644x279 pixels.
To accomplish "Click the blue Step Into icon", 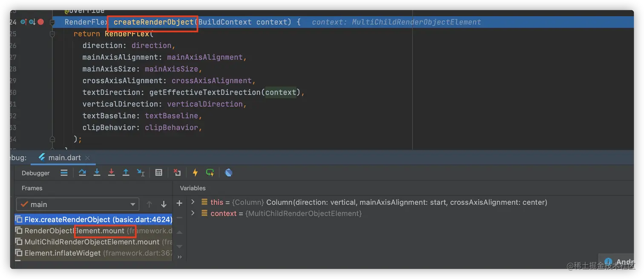I will [97, 172].
